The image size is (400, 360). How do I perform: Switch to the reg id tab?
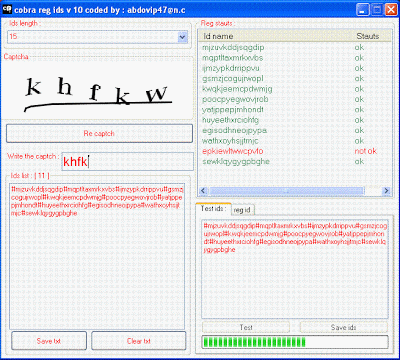242,210
